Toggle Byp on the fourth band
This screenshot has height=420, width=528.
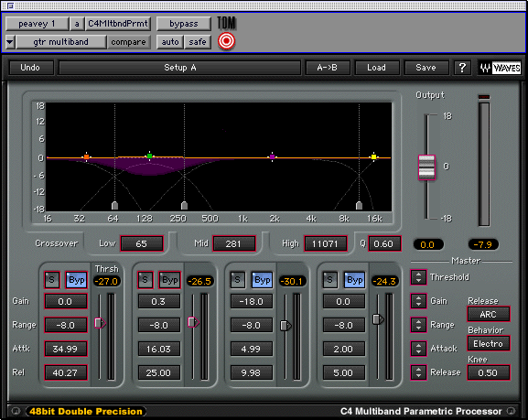(354, 280)
